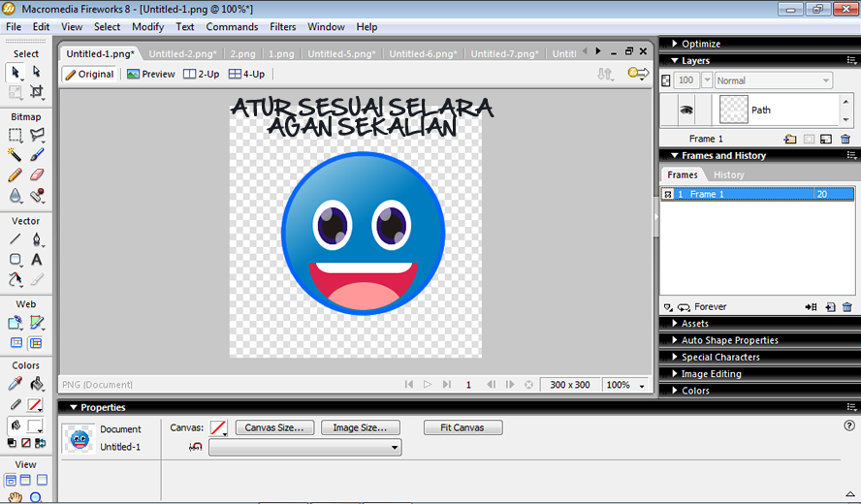The height and width of the screenshot is (504, 861).
Task: Open the Normal blend mode dropdown
Action: click(773, 80)
